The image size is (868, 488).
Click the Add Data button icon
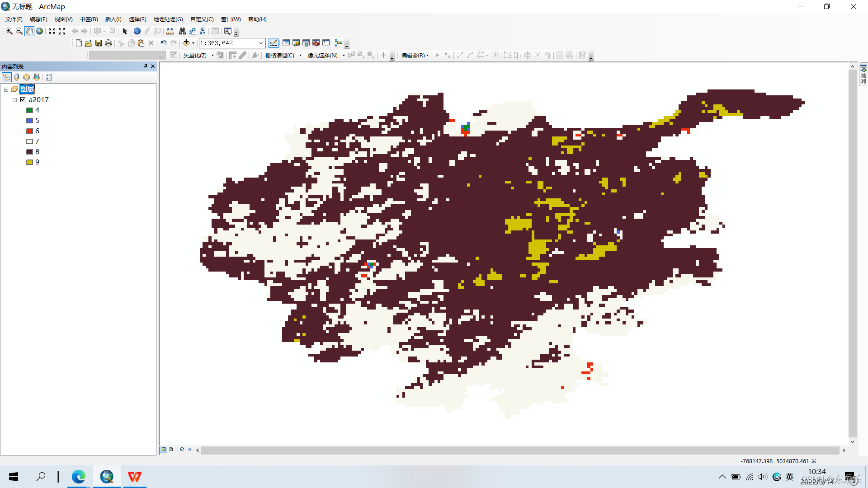tap(186, 43)
